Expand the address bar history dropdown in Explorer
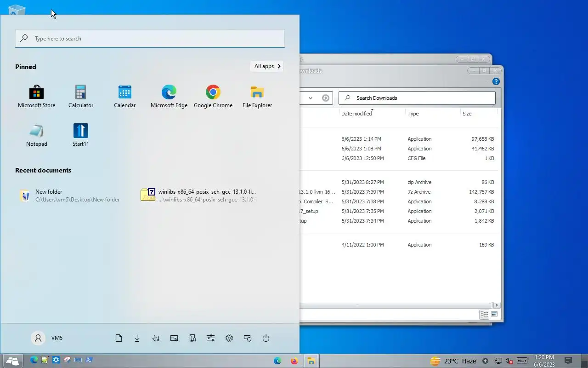This screenshot has height=368, width=588. click(x=311, y=98)
